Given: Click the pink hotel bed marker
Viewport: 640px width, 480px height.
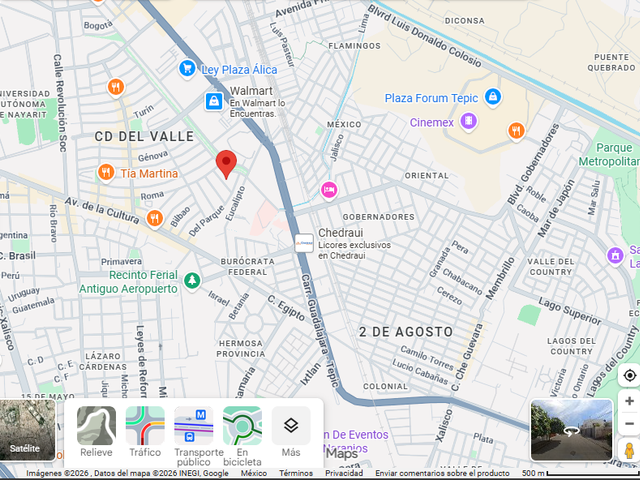Looking at the screenshot, I should point(329,190).
